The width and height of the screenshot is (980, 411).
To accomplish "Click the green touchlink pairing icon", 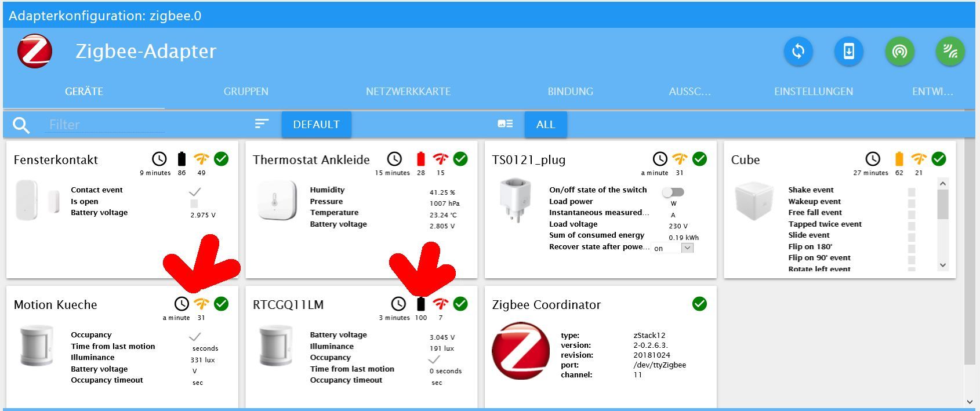I will 950,52.
